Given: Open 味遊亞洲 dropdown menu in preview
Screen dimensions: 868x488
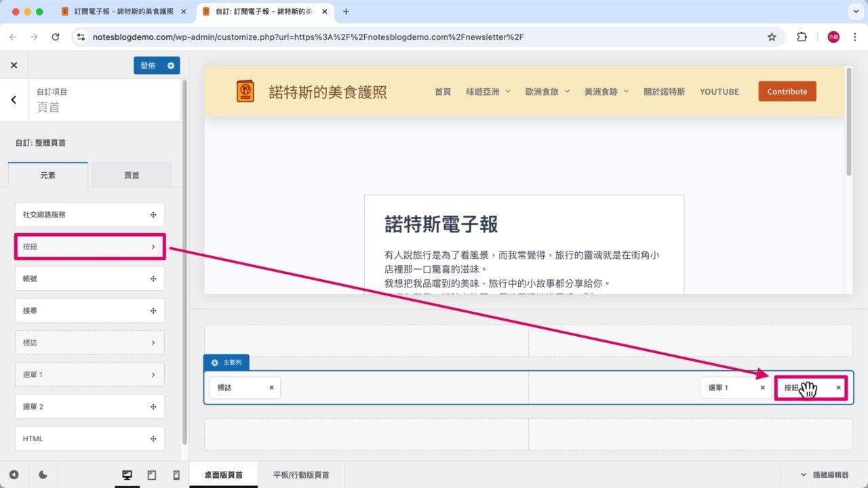Looking at the screenshot, I should pyautogui.click(x=488, y=91).
